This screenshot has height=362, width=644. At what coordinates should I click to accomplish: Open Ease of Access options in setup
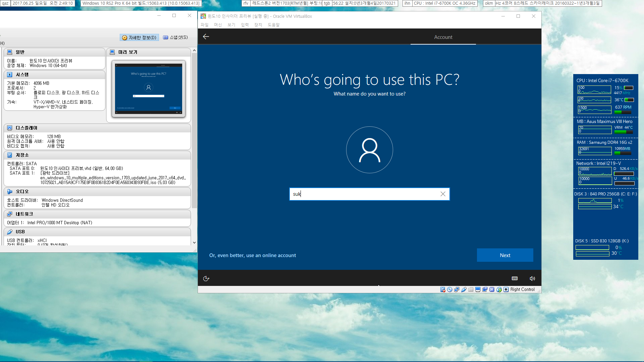click(206, 279)
